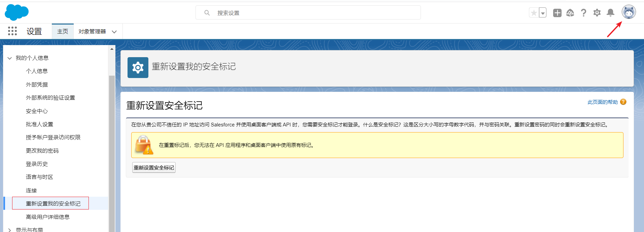644x232 pixels.
Task: Open the Trailhead guidance icon
Action: 570,13
